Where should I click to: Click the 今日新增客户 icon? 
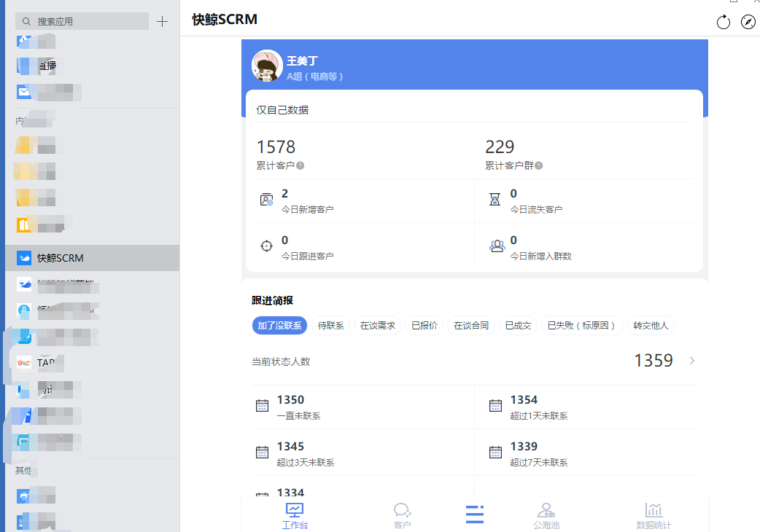[x=266, y=200]
